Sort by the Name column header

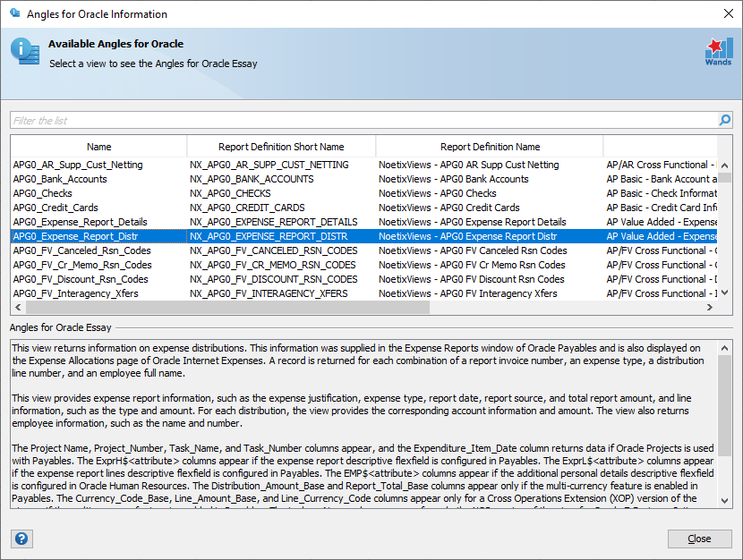(98, 147)
